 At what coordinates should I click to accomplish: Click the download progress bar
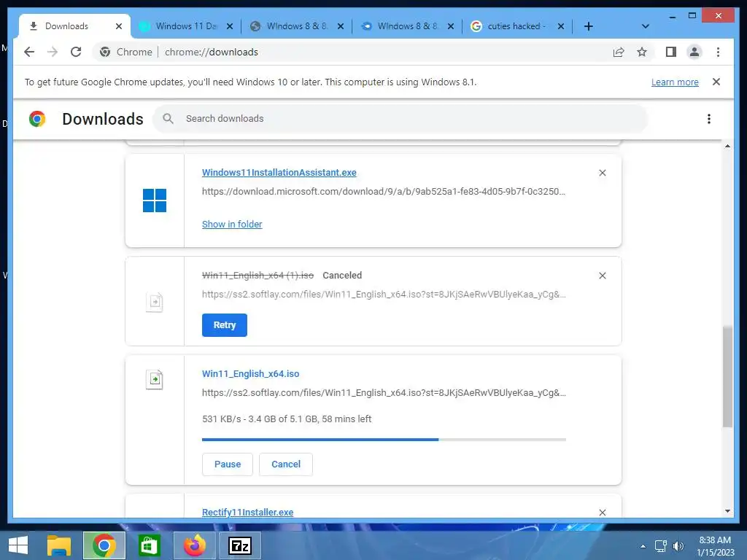click(384, 440)
